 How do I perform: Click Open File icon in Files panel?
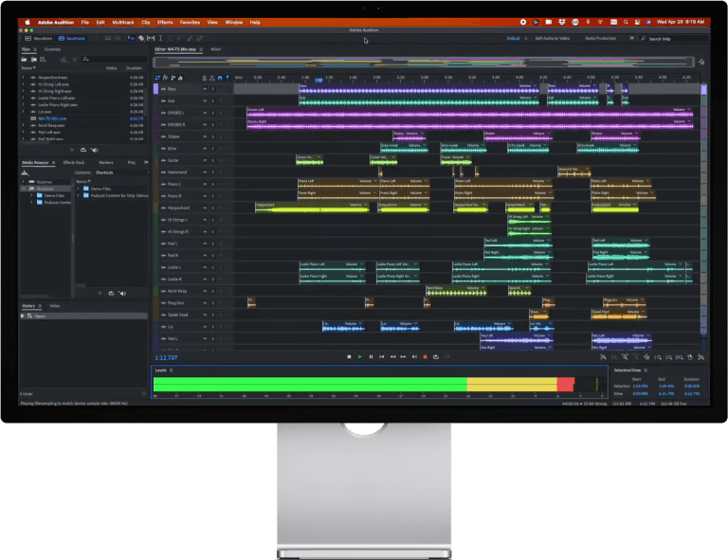pos(24,60)
